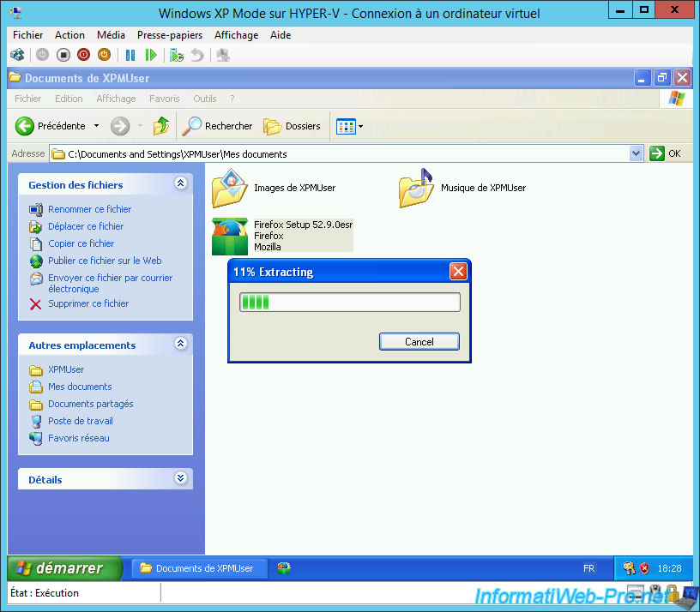Create a checkpoint using the toolbar icon
This screenshot has height=612, width=700.
click(177, 55)
